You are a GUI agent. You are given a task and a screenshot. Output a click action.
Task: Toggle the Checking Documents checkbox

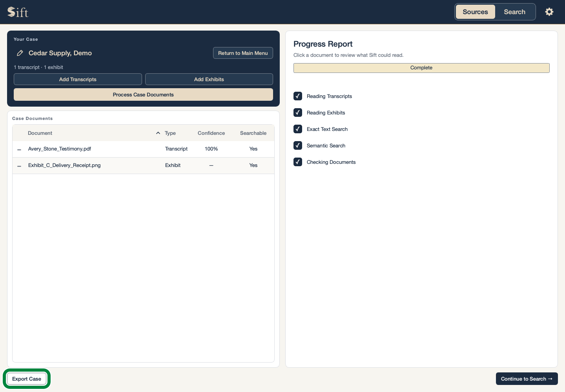click(298, 162)
